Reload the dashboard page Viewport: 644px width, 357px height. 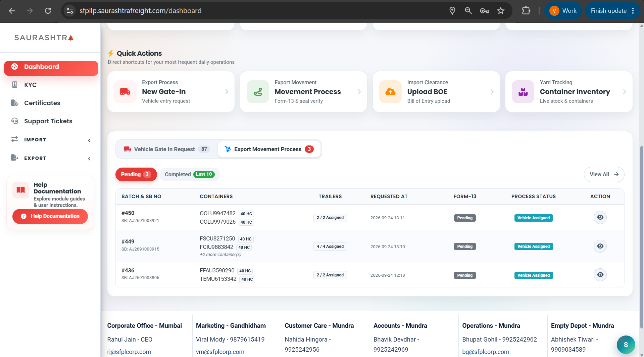(x=48, y=11)
